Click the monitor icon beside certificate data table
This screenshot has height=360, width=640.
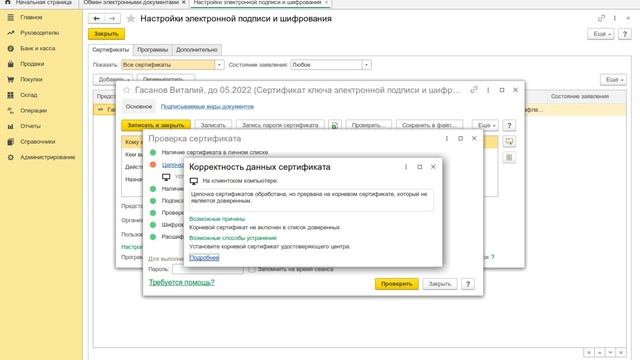[x=509, y=141]
